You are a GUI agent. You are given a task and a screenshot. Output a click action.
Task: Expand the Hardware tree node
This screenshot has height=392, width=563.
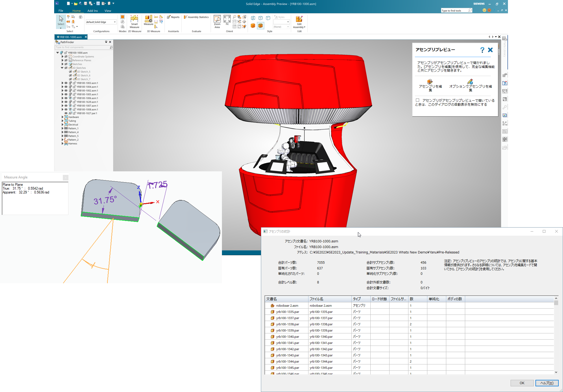coord(62,117)
